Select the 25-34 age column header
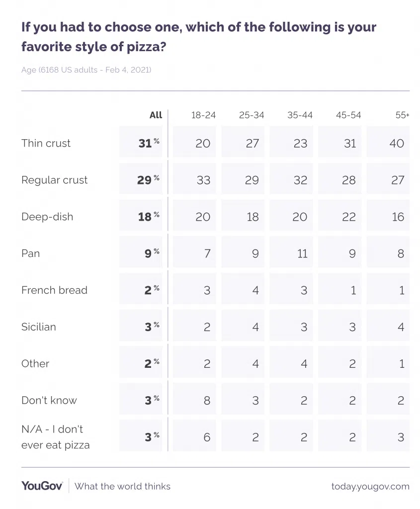 (252, 115)
